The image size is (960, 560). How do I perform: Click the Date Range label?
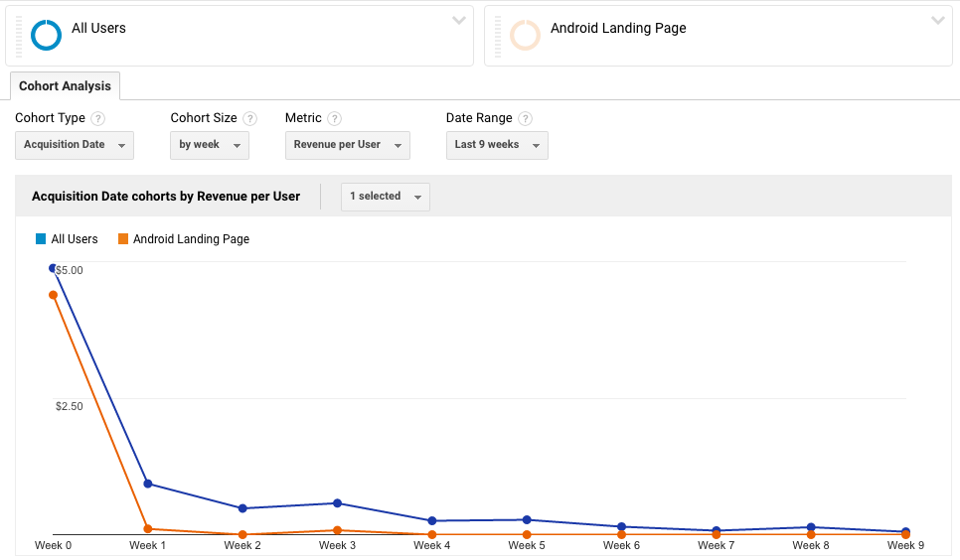coord(479,118)
